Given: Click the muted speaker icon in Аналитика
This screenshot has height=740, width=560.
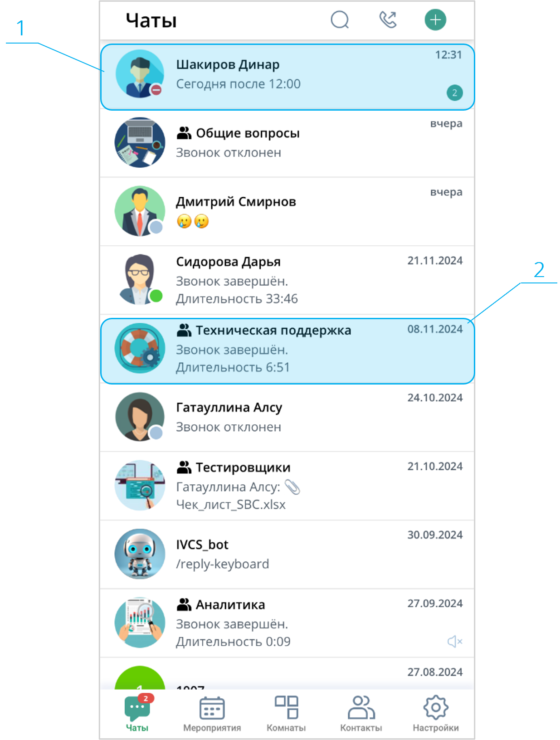Looking at the screenshot, I should pyautogui.click(x=455, y=641).
